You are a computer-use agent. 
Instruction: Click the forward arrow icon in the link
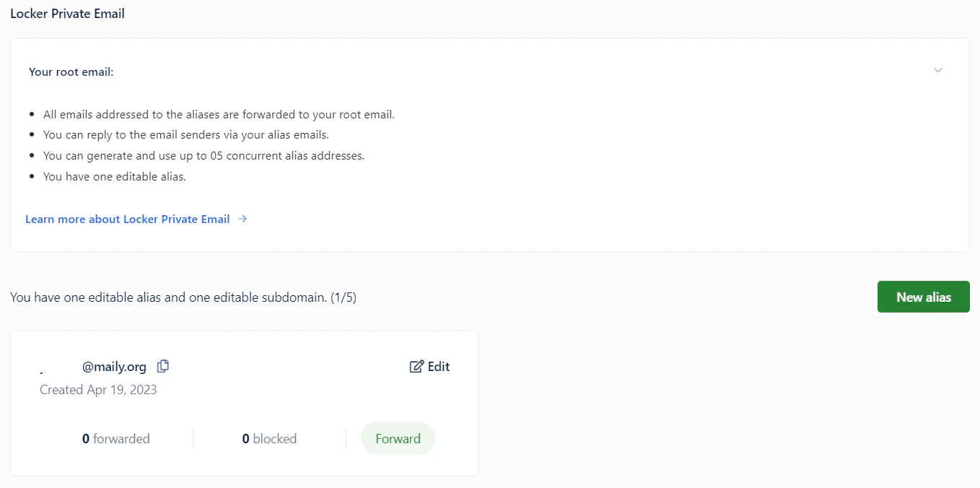[x=242, y=219]
